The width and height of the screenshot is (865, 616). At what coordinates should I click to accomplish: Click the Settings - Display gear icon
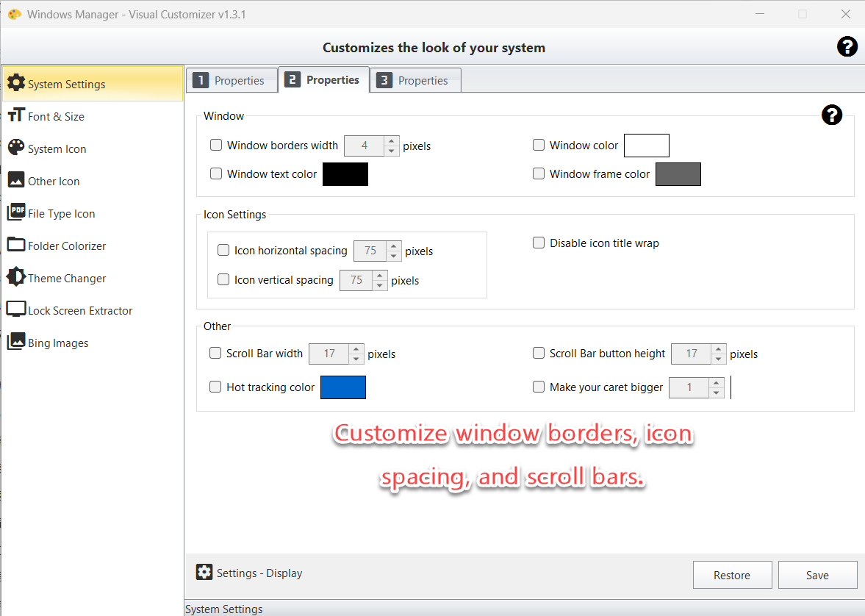[204, 572]
